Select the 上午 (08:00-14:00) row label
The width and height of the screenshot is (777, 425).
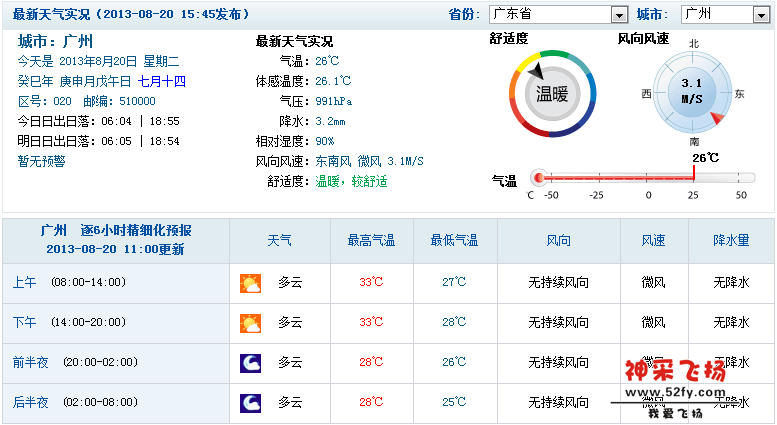pyautogui.click(x=69, y=282)
